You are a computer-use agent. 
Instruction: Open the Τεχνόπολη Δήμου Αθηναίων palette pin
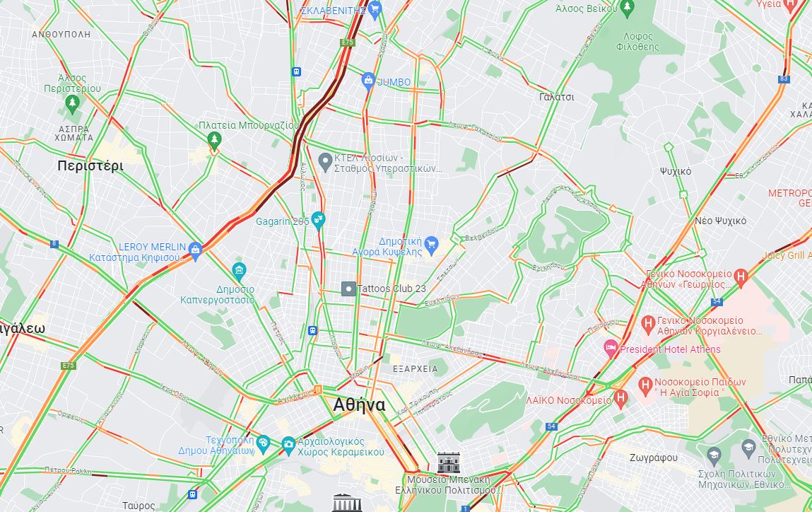[264, 443]
